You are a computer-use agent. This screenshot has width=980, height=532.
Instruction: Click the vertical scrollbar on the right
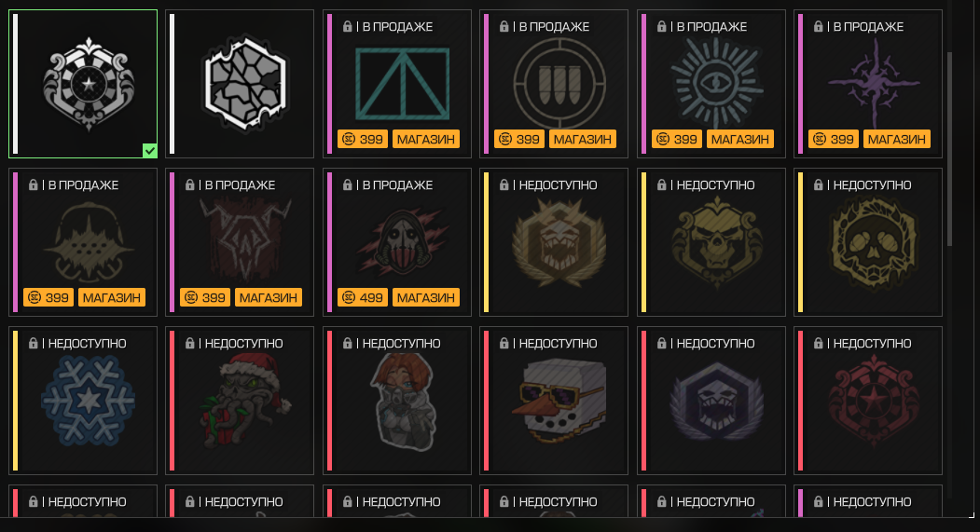949,149
